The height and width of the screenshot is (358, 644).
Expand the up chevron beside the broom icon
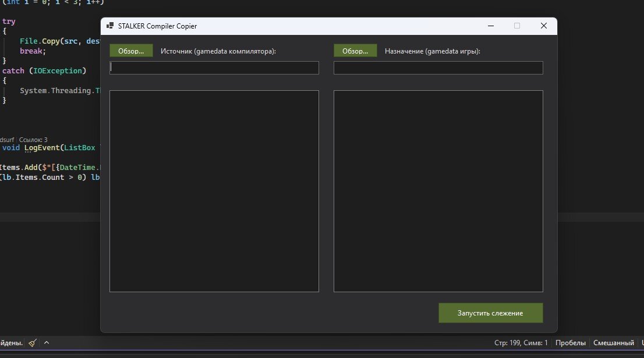pyautogui.click(x=47, y=343)
